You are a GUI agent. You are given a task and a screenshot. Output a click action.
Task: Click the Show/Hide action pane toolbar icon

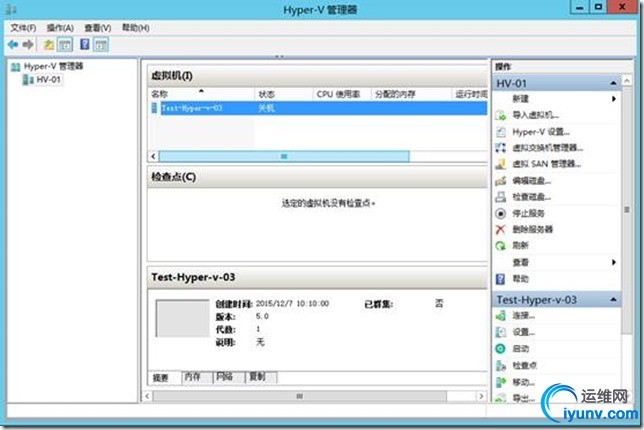click(101, 44)
